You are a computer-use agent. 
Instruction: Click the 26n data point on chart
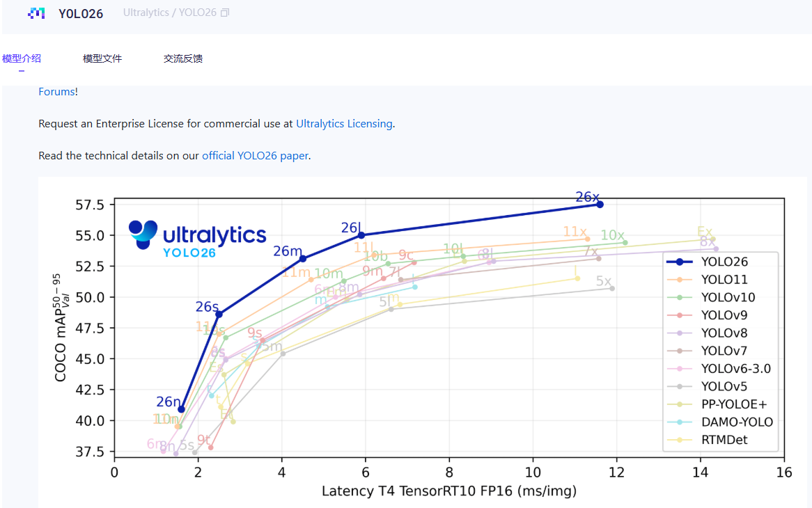181,409
